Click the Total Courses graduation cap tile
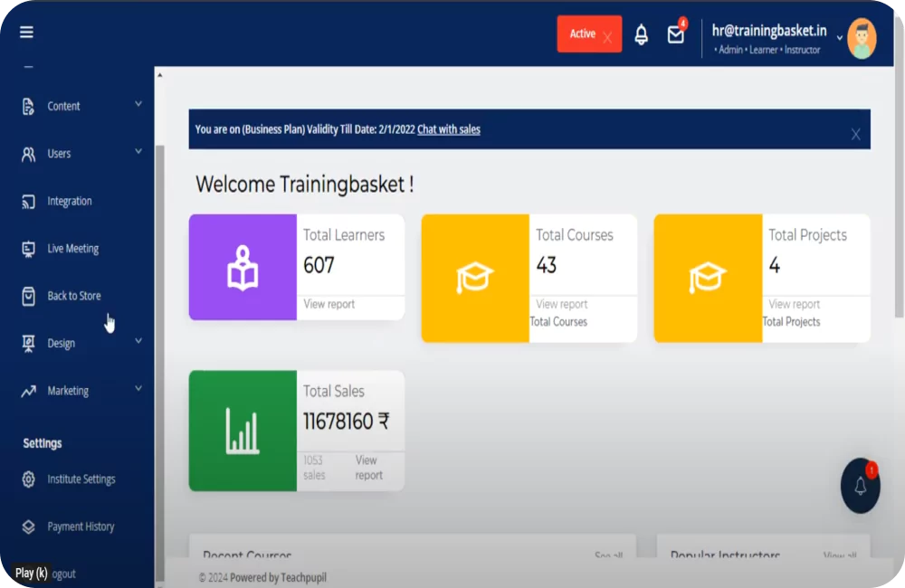This screenshot has height=588, width=905. pyautogui.click(x=476, y=278)
